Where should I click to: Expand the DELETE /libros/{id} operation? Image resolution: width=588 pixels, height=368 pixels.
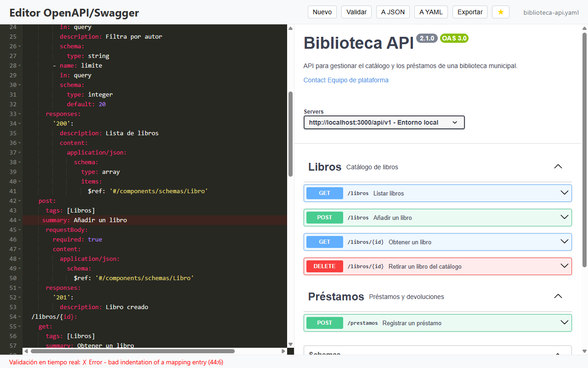click(438, 266)
